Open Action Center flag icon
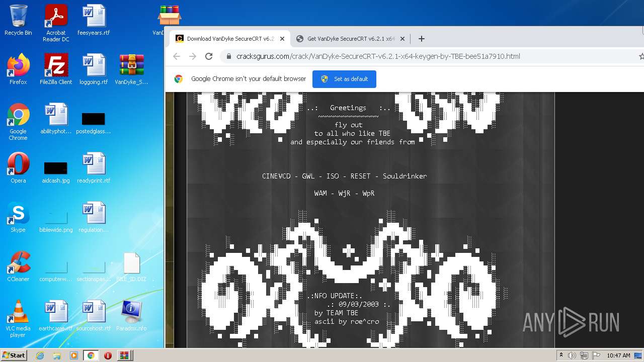This screenshot has height=362, width=644. (596, 355)
